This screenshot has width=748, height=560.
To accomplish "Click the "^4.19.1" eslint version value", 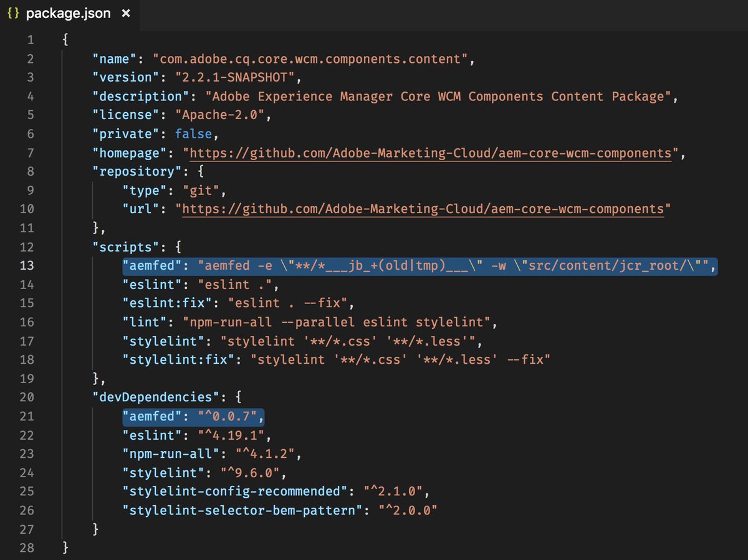I will 232,434.
